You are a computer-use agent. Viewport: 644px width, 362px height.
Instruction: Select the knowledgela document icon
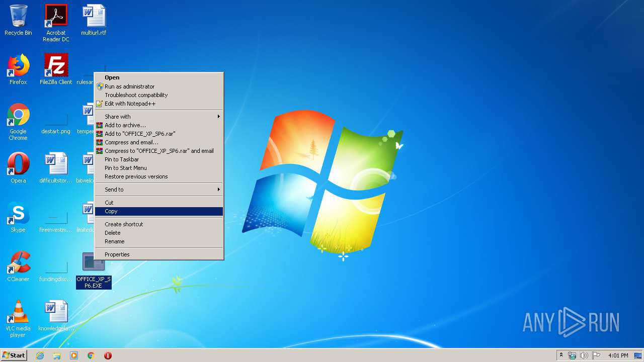pos(56,316)
